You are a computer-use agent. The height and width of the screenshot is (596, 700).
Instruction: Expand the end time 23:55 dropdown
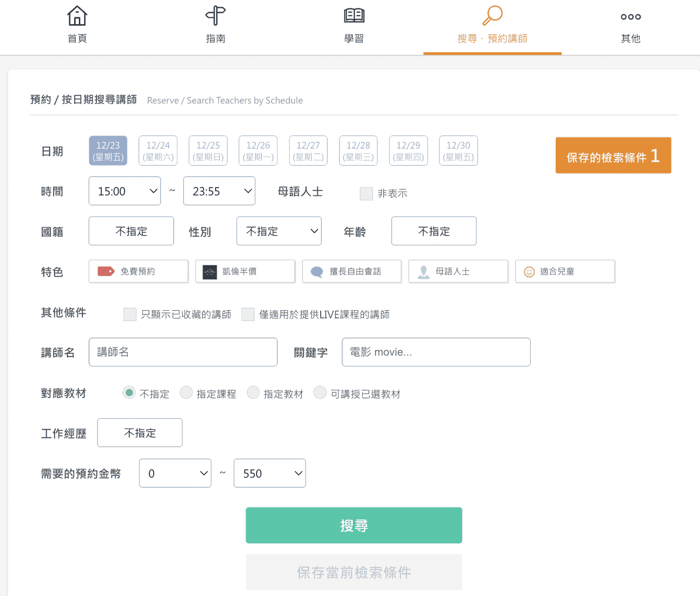(219, 191)
